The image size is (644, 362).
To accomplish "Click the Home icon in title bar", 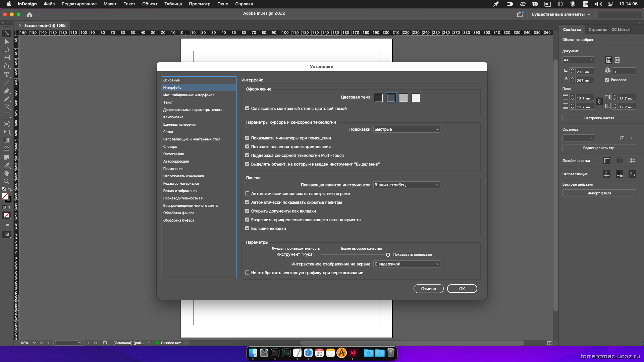I will click(30, 14).
